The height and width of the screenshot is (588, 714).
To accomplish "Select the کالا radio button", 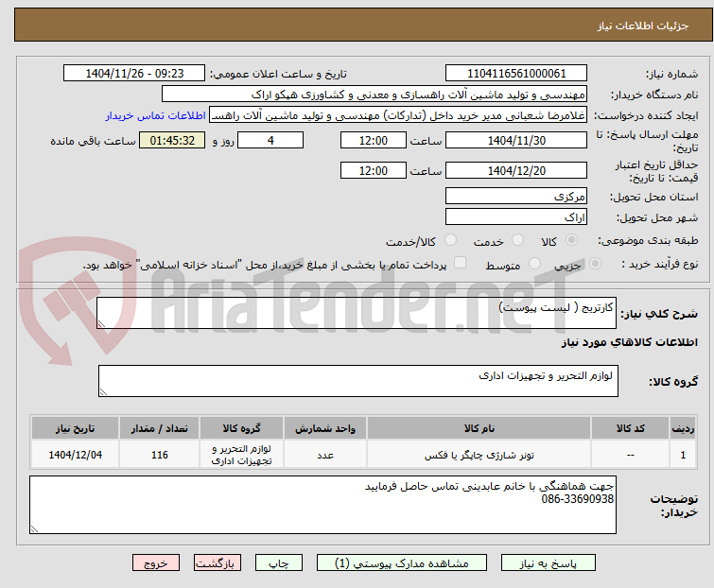I will 571,240.
